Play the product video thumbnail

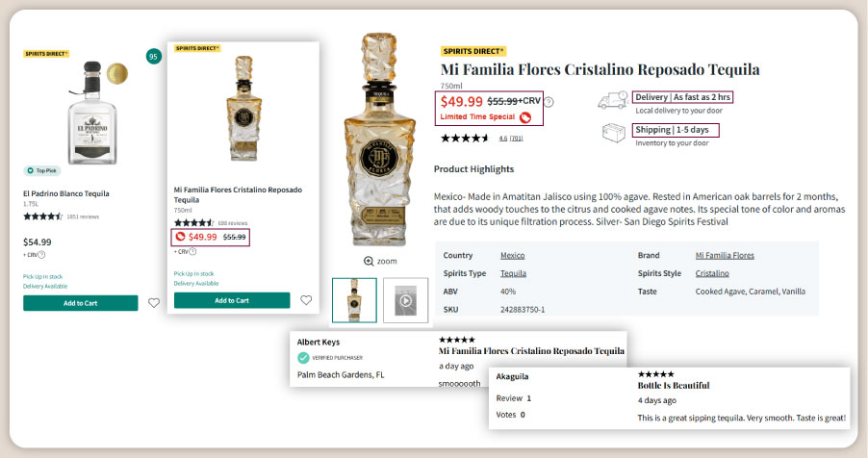[405, 300]
